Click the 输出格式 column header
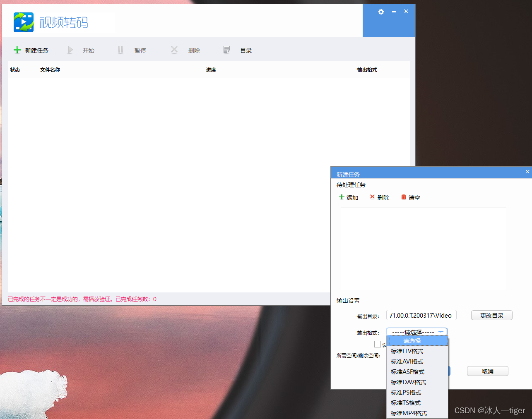This screenshot has height=419, width=532. (367, 70)
